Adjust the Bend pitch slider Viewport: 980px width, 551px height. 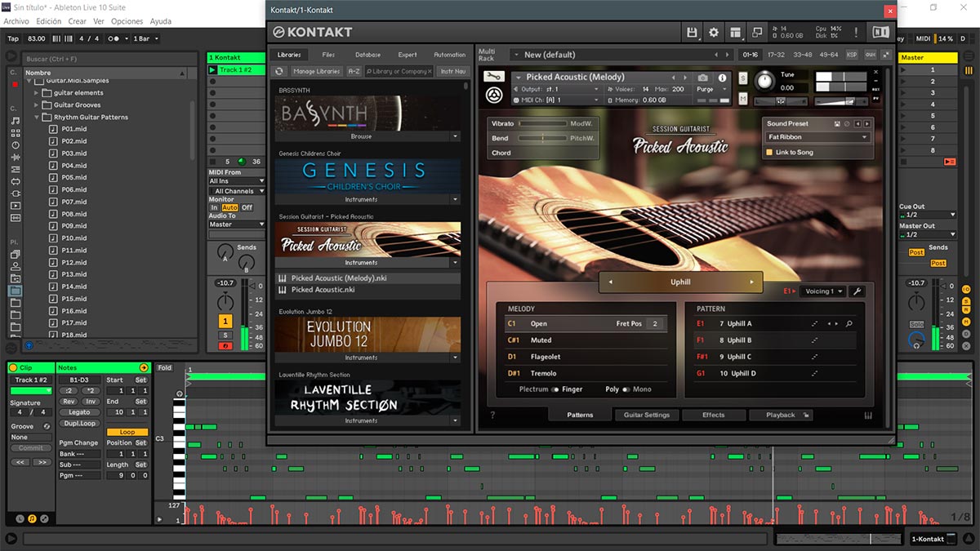click(x=542, y=139)
